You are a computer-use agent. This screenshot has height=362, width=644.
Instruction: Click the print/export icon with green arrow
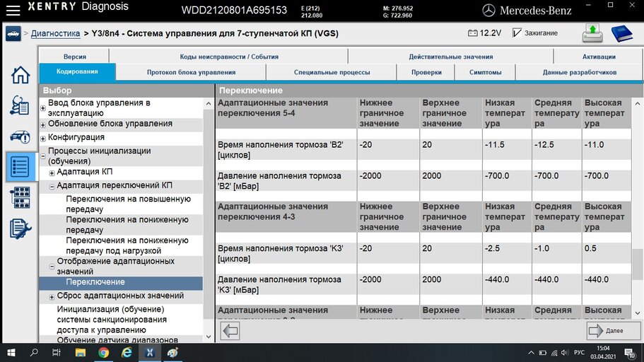click(592, 33)
